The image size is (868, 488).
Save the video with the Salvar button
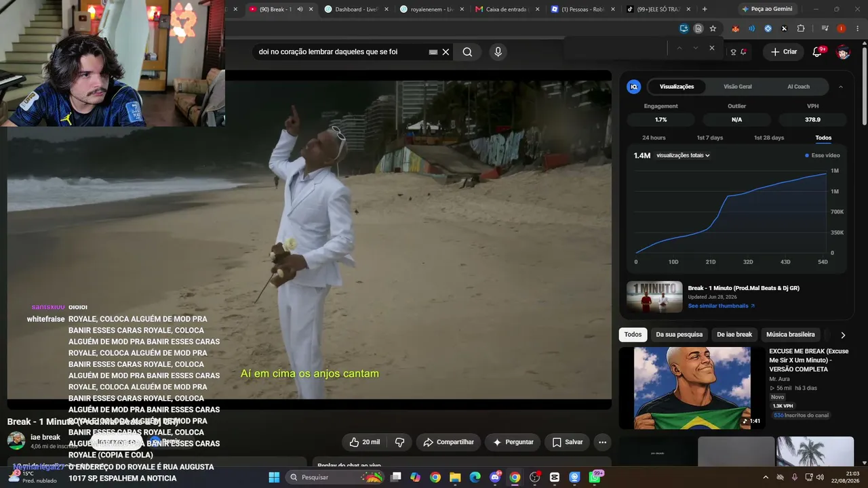[x=567, y=443]
